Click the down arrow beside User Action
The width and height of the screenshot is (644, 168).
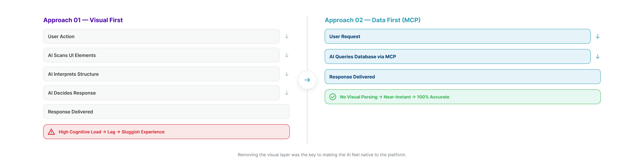coord(287,37)
